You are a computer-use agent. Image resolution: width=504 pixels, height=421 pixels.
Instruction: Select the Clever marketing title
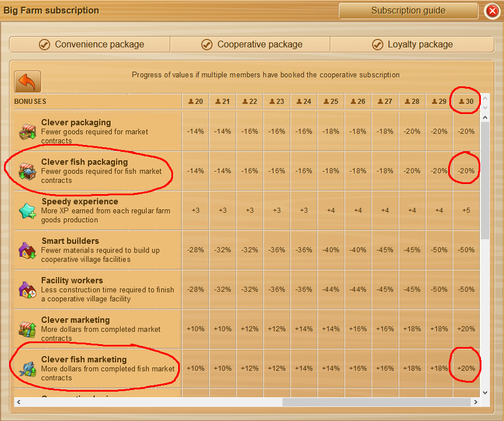pyautogui.click(x=76, y=320)
